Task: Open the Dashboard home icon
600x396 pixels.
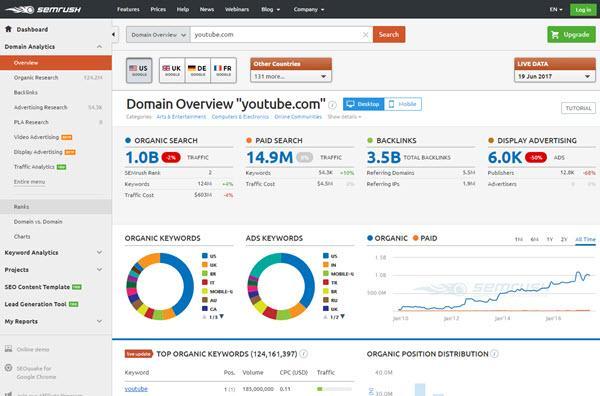Action: [x=8, y=29]
